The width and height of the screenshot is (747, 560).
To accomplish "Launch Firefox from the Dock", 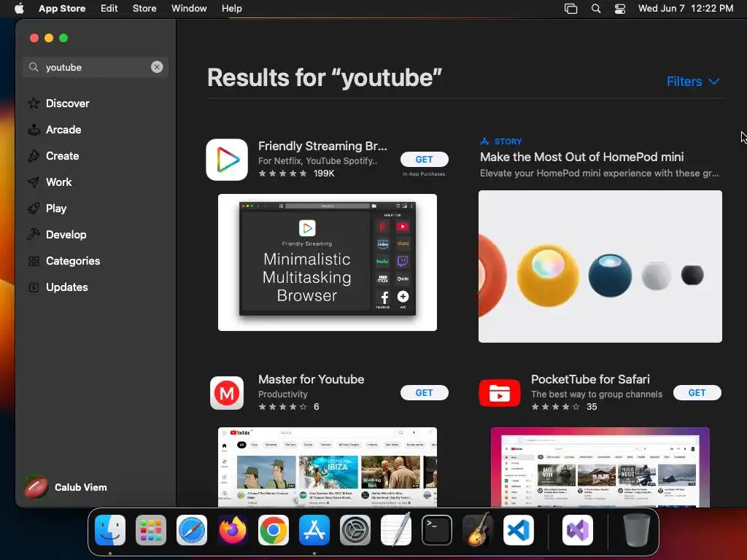I will pos(233,530).
